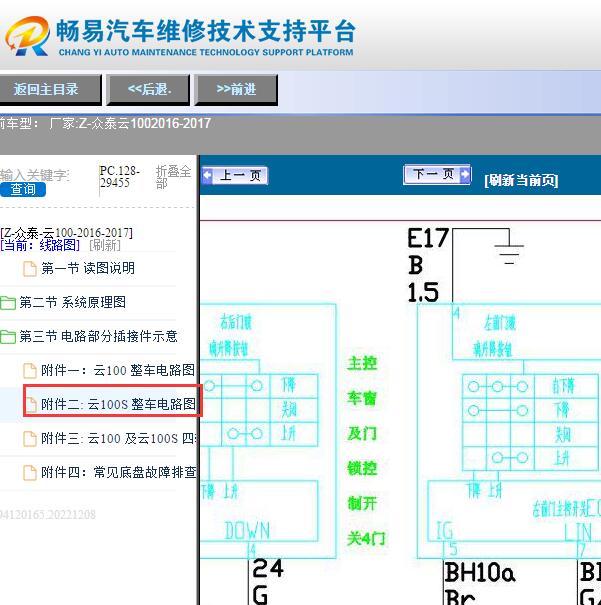The image size is (601, 605).
Task: Click the 畅易汽车维修技术支持平台 title
Action: pos(206,32)
